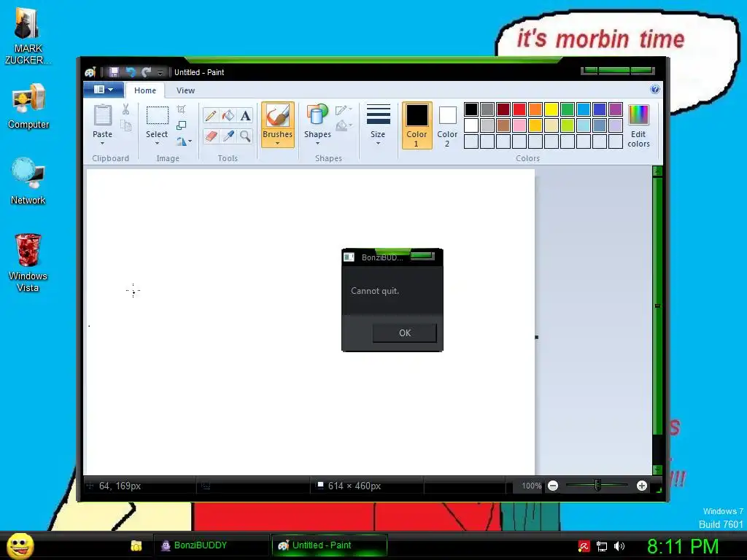Pick the yellow color swatch
747x560 pixels.
551,109
